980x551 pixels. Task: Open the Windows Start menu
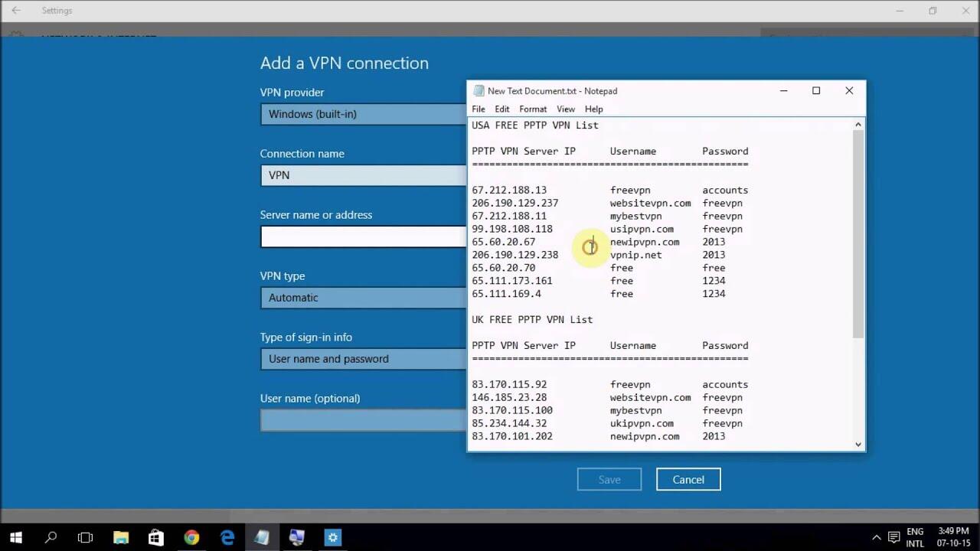click(x=15, y=537)
